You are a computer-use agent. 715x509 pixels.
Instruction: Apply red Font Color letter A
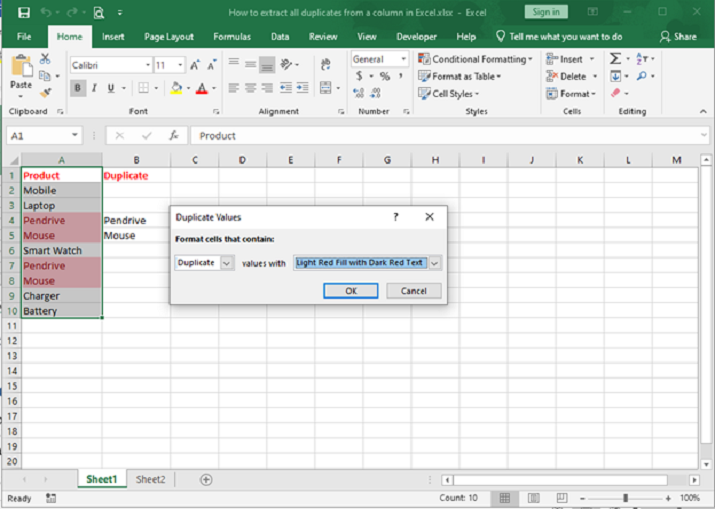202,88
